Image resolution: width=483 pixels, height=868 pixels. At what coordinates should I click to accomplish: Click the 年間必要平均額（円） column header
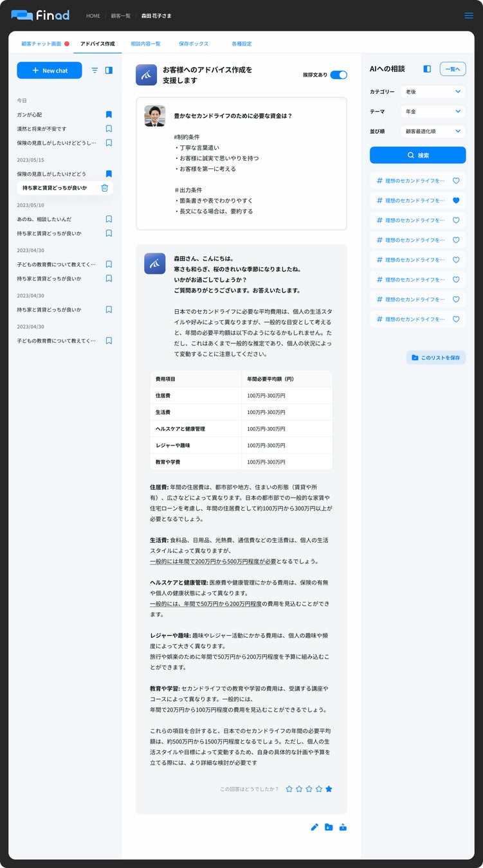[287, 379]
